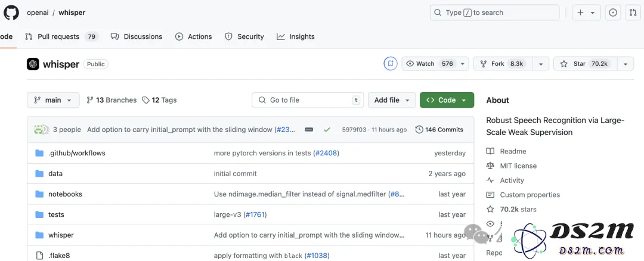Open the Readme link in About
Image resolution: width=644 pixels, height=261 pixels.
click(x=513, y=152)
